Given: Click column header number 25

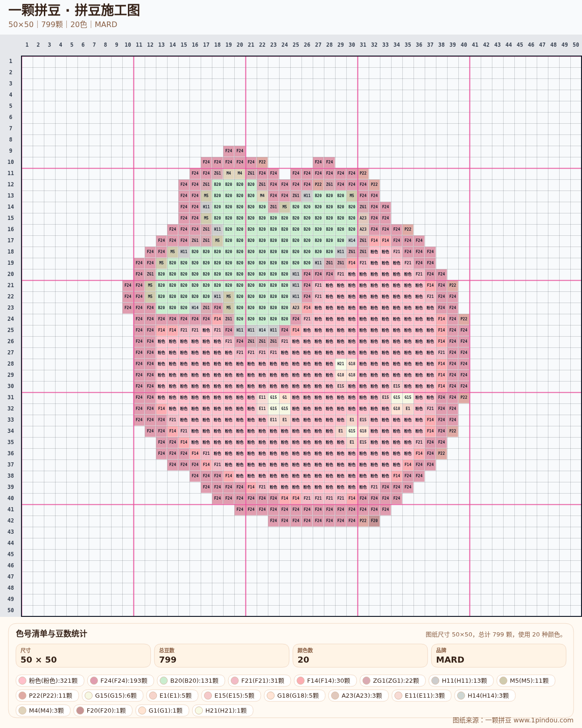Looking at the screenshot, I should coord(296,45).
